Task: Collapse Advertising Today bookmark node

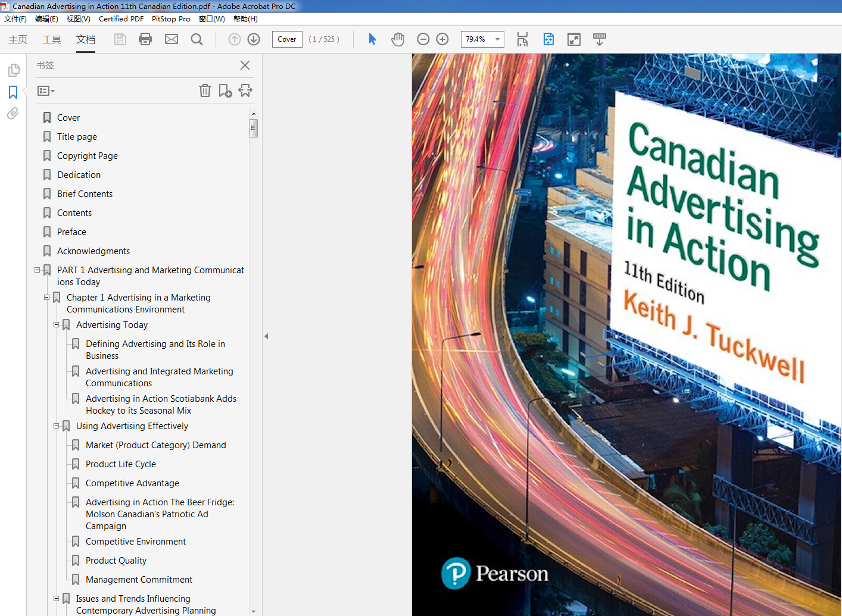Action: click(56, 324)
